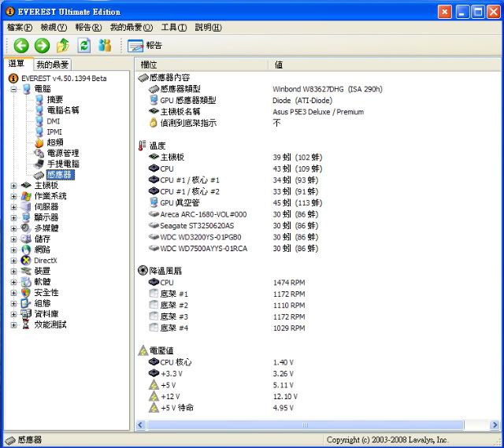
Task: Click the two-people users toolbar icon
Action: (105, 46)
